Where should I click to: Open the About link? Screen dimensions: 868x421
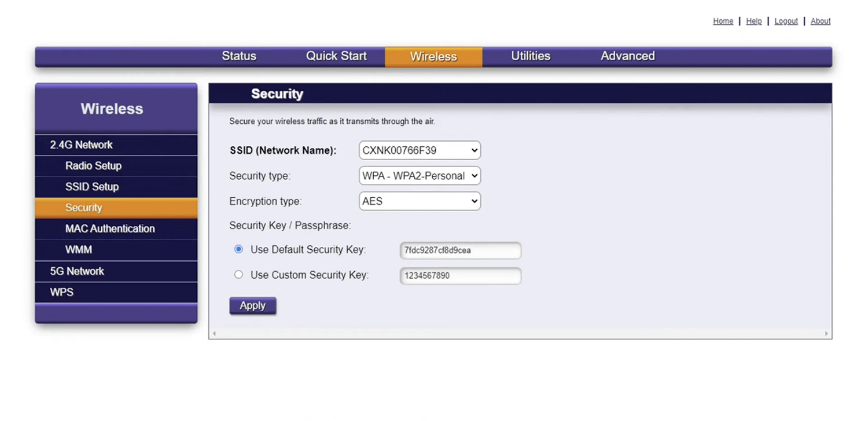821,21
